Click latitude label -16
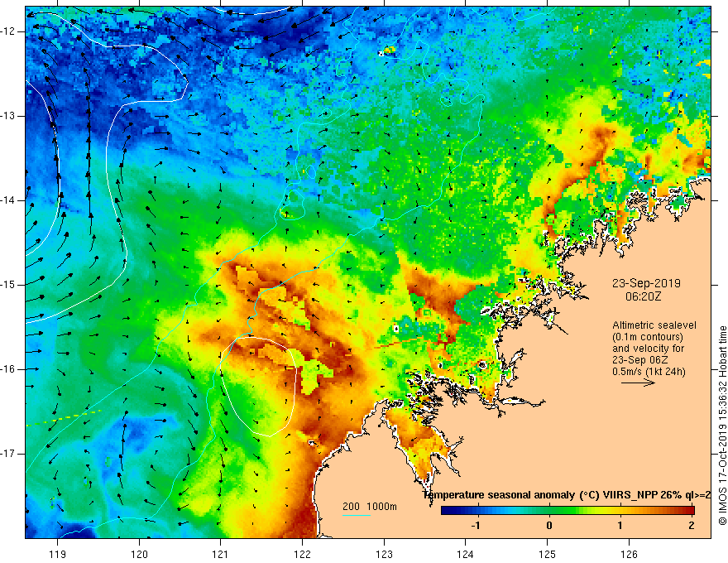 click(x=9, y=369)
